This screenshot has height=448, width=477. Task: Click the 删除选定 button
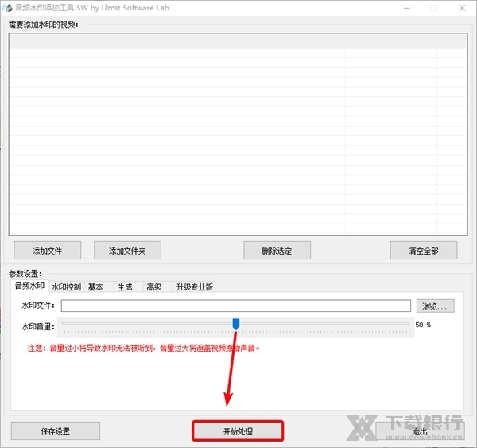(x=277, y=251)
